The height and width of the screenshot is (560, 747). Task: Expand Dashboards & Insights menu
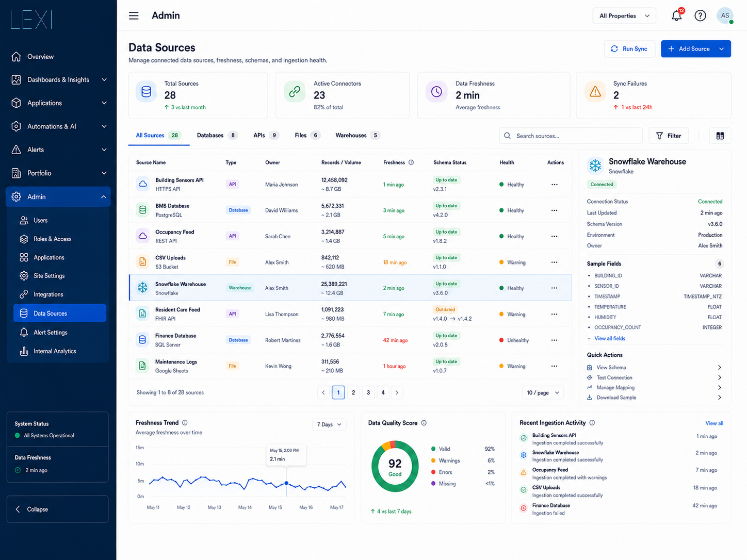[58, 80]
